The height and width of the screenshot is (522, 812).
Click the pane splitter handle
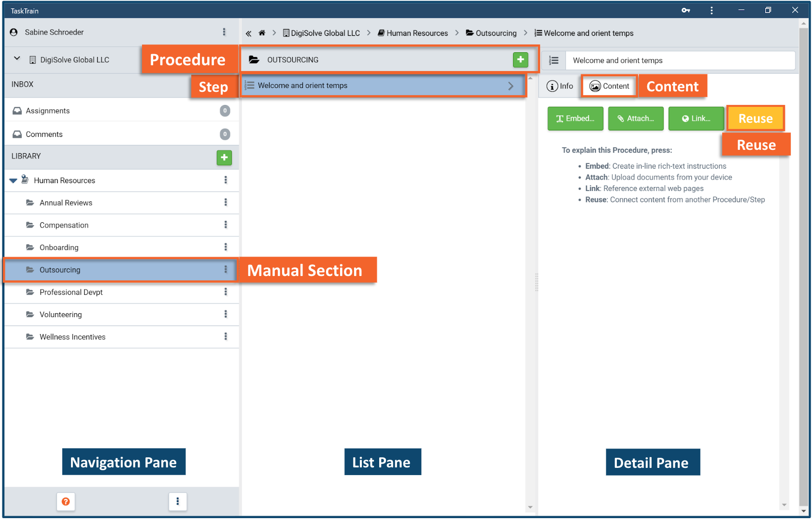click(536, 282)
